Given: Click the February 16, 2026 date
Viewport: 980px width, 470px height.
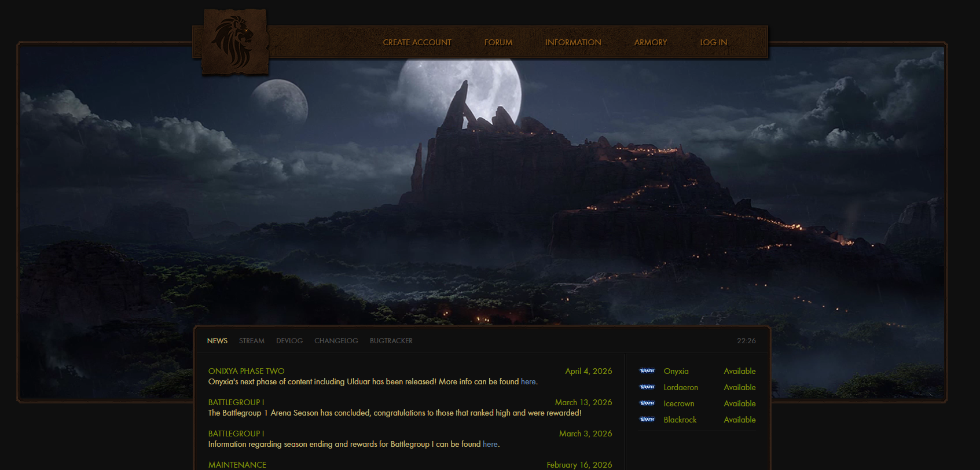Looking at the screenshot, I should pyautogui.click(x=579, y=465).
